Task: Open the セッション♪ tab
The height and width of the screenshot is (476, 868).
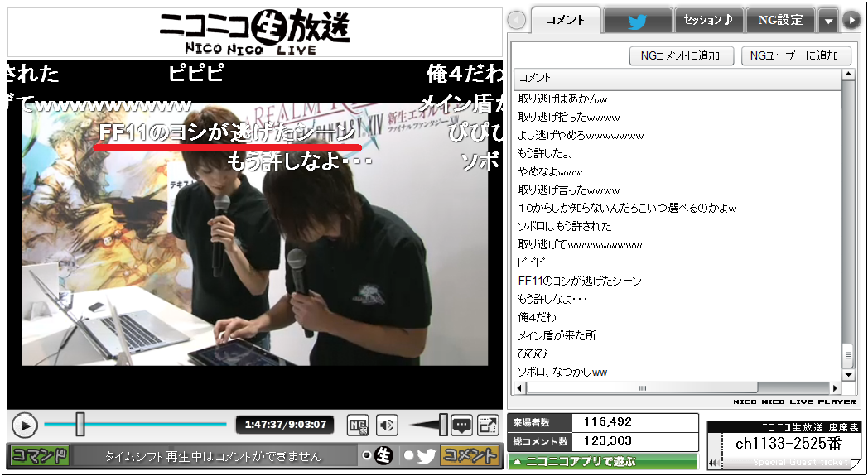Action: tap(708, 21)
